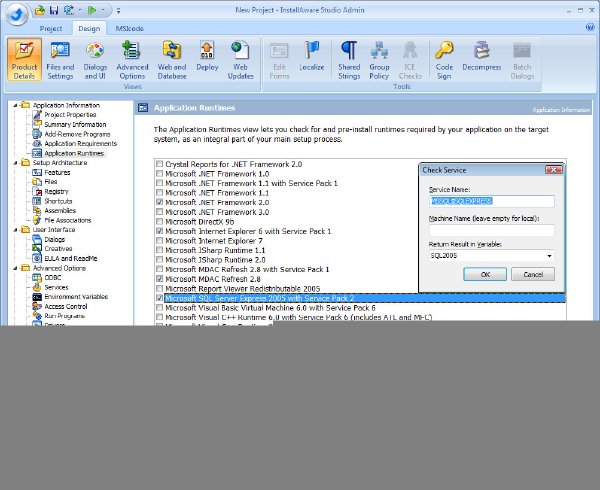Open the Product Details view
Image resolution: width=600 pixels, height=490 pixels.
24,59
